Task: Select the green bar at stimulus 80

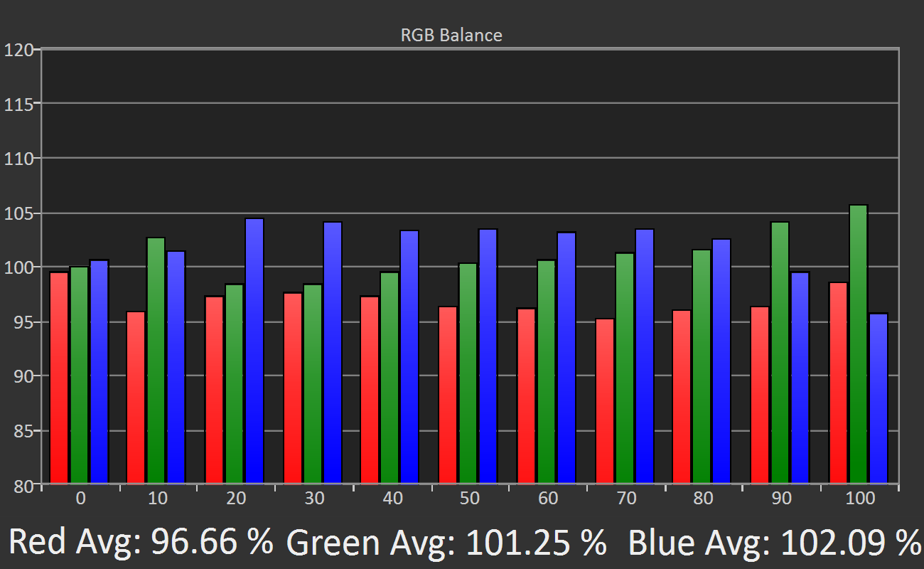Action: [702, 367]
